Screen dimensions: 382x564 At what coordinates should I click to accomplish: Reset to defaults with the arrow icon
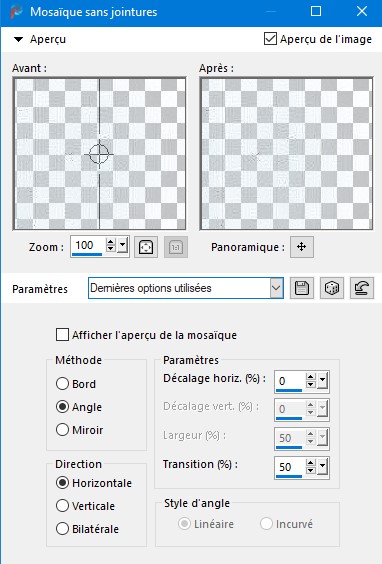[x=361, y=288]
